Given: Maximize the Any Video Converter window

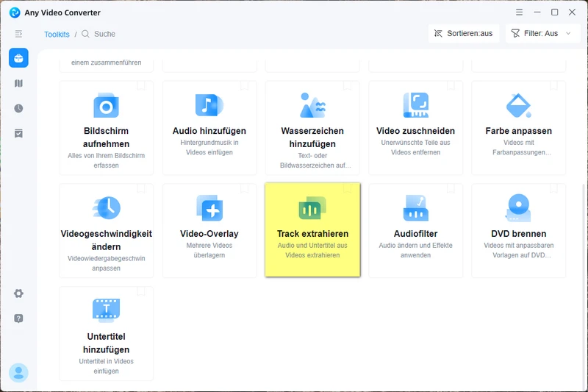Looking at the screenshot, I should click(555, 13).
